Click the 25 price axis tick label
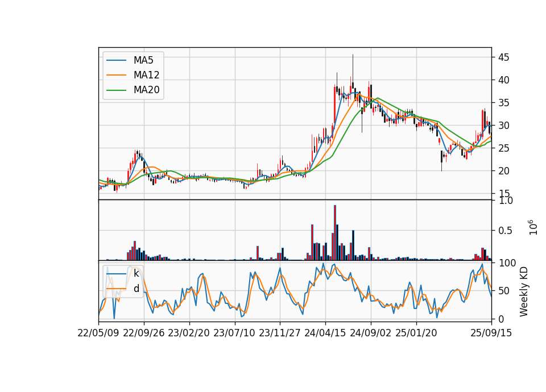Screen dimensions: 546x392 [503, 148]
